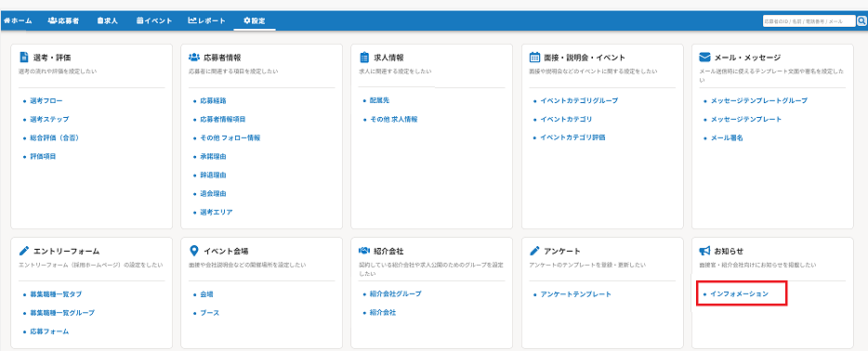Image resolution: width=868 pixels, height=351 pixels.
Task: Open the 選考エリア link
Action: pyautogui.click(x=217, y=212)
